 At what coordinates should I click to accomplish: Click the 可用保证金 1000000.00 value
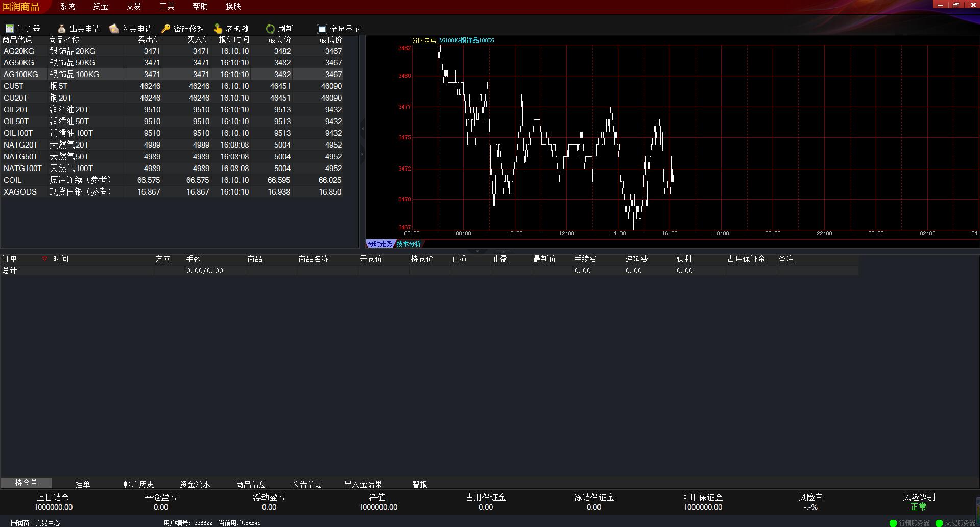[703, 507]
